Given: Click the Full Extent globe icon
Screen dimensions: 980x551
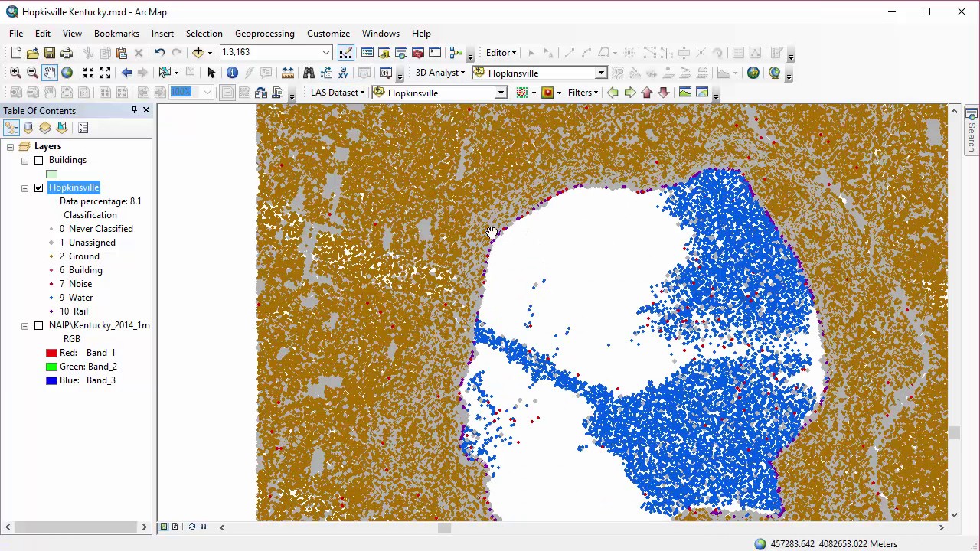Looking at the screenshot, I should coord(67,72).
